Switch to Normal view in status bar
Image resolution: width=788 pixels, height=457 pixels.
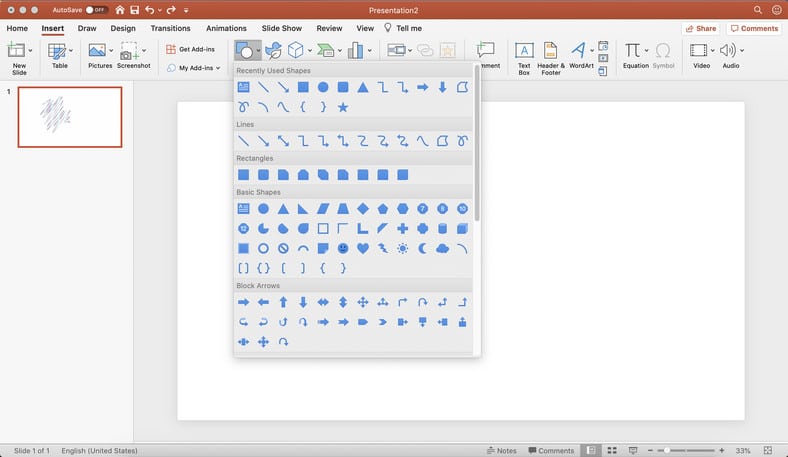tap(591, 450)
